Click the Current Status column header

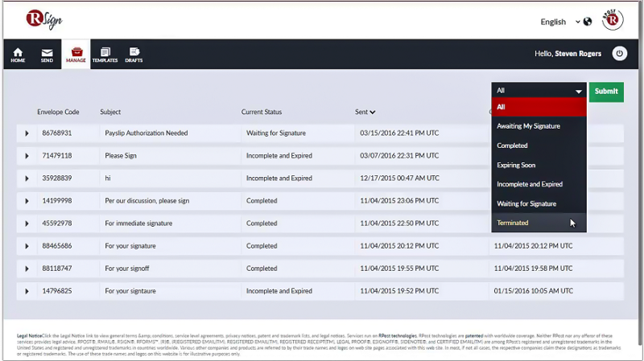(x=261, y=112)
